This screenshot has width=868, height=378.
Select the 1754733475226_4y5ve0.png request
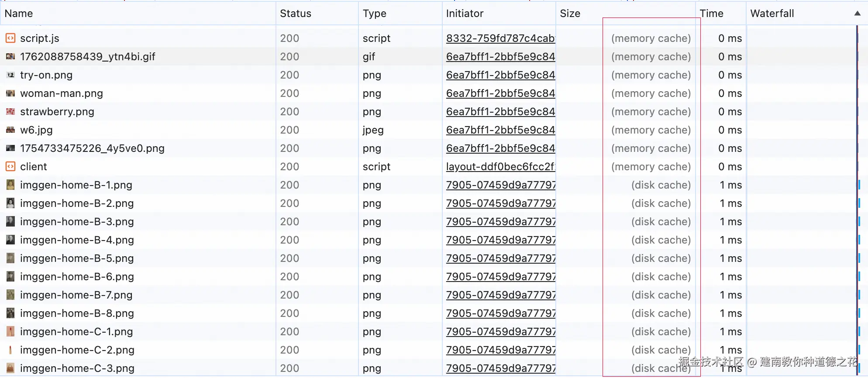92,148
